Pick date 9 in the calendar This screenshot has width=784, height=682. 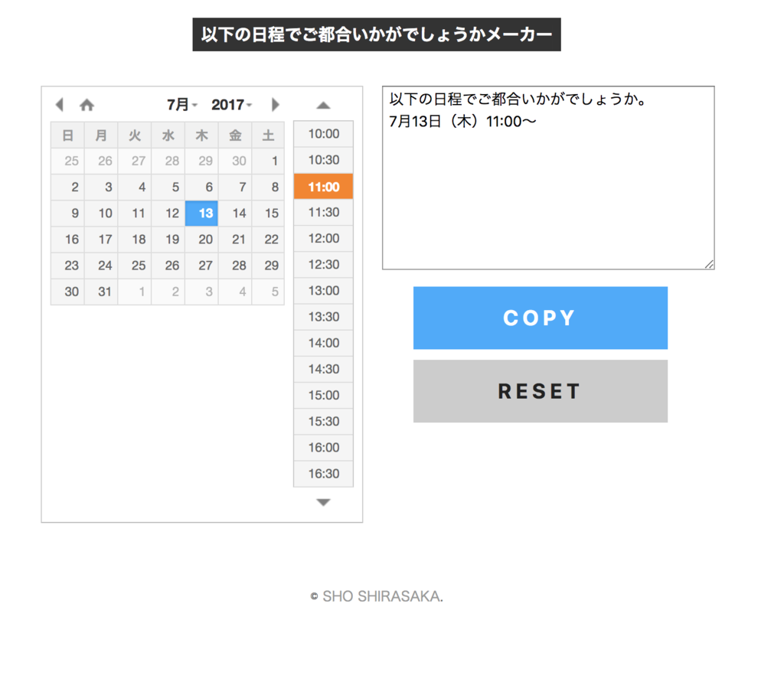click(x=67, y=214)
